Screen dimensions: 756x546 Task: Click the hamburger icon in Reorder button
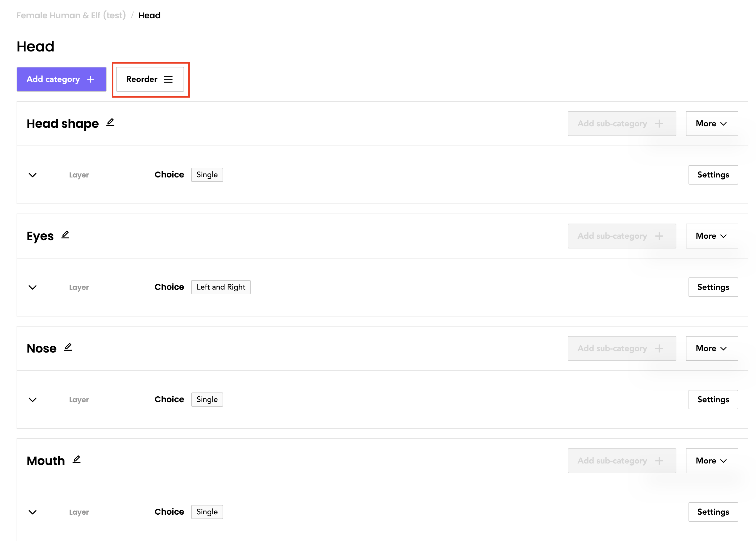tap(168, 79)
